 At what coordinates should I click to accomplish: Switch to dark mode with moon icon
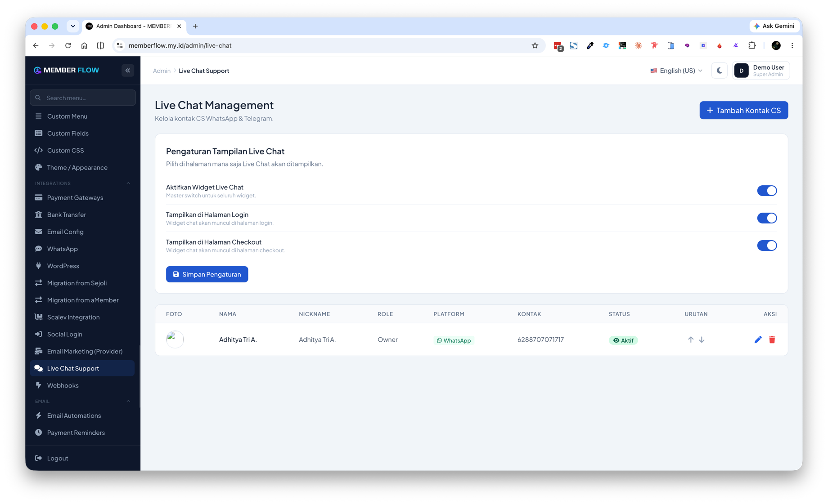point(720,71)
